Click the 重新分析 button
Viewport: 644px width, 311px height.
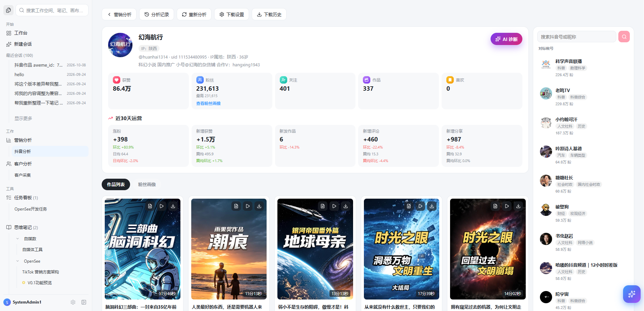click(x=194, y=15)
